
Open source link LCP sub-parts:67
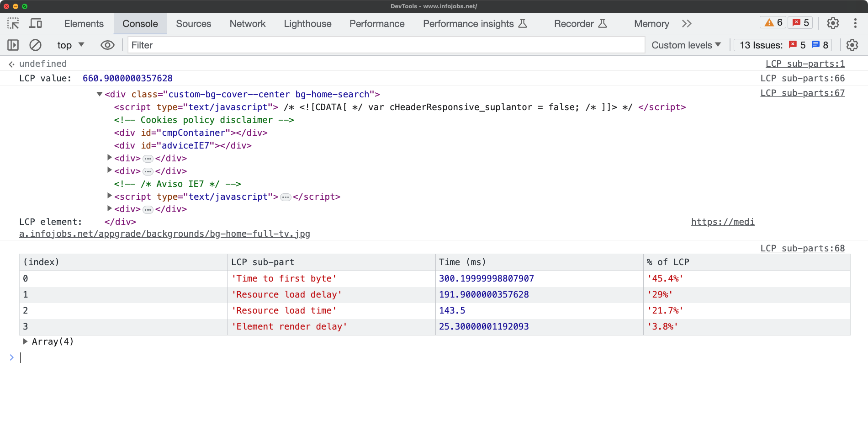pos(802,93)
